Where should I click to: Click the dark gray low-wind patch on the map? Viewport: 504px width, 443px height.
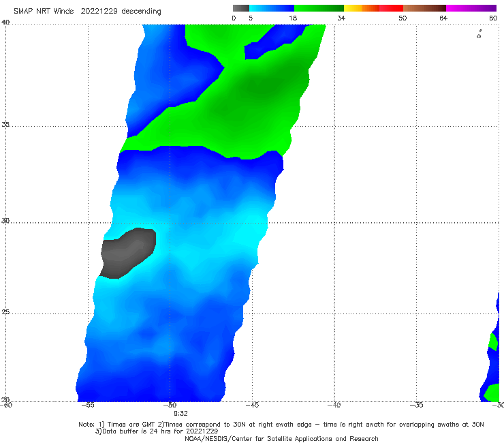pos(129,253)
